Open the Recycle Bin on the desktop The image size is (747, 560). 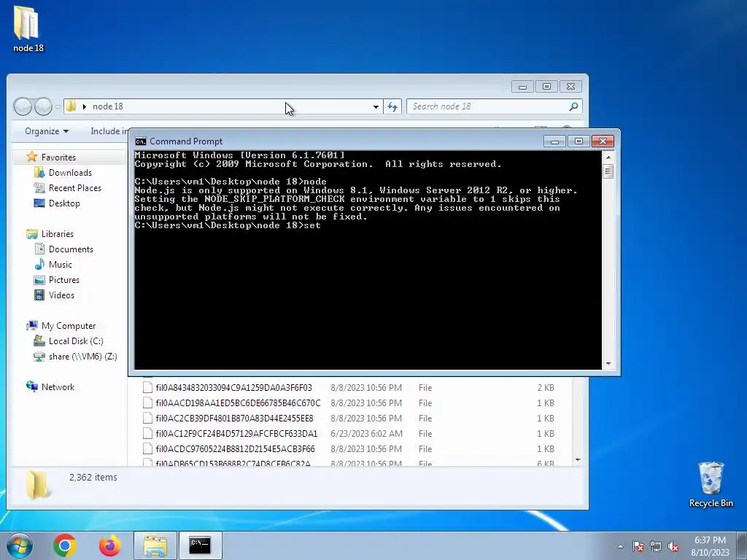(711, 484)
